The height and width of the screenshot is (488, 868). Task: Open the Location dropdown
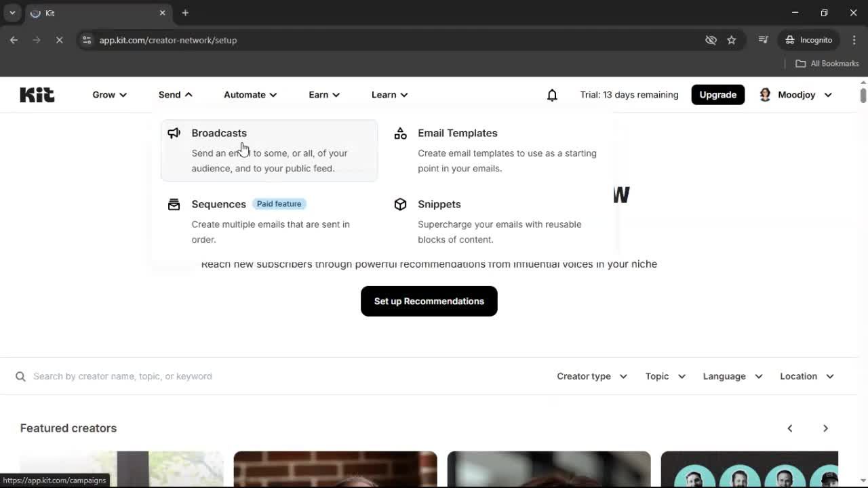806,376
